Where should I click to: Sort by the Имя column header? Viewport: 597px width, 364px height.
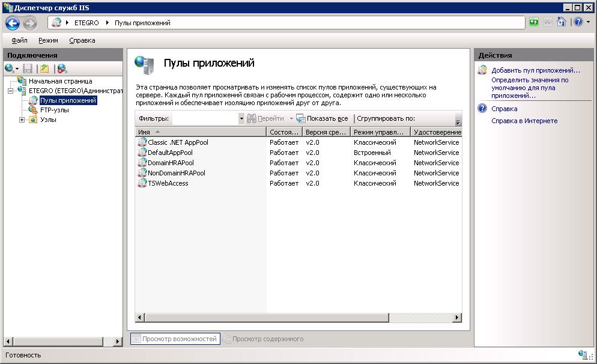(201, 132)
